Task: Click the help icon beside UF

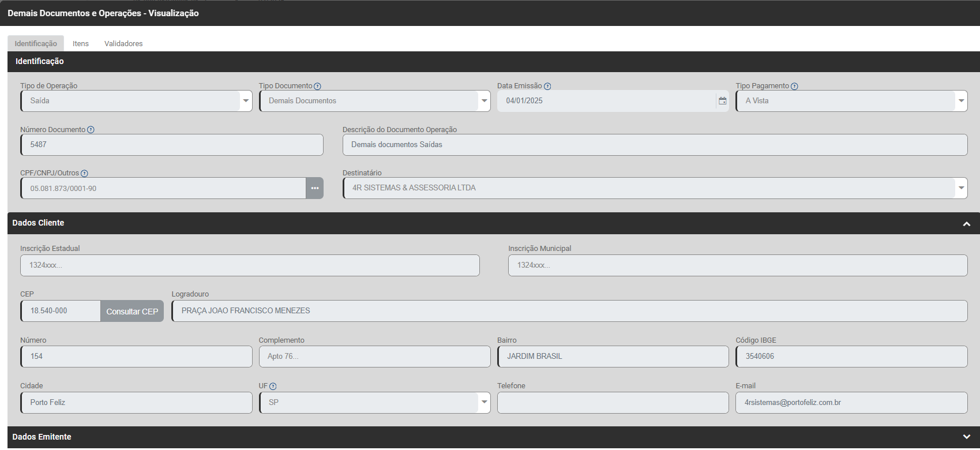Action: click(x=273, y=387)
